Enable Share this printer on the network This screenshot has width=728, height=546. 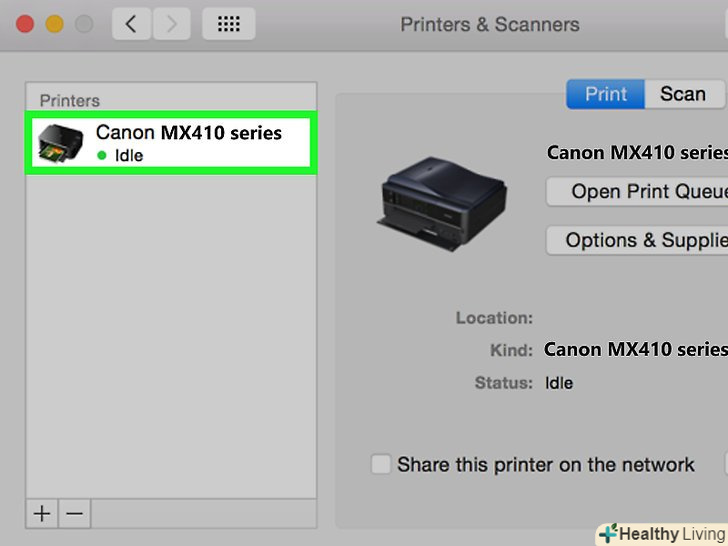click(x=381, y=464)
